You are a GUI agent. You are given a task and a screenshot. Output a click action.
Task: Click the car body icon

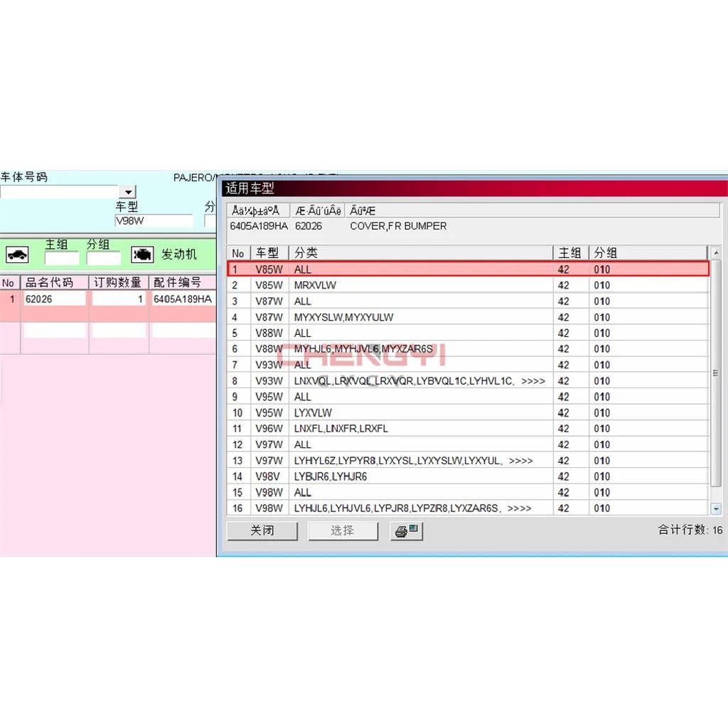coord(17,255)
